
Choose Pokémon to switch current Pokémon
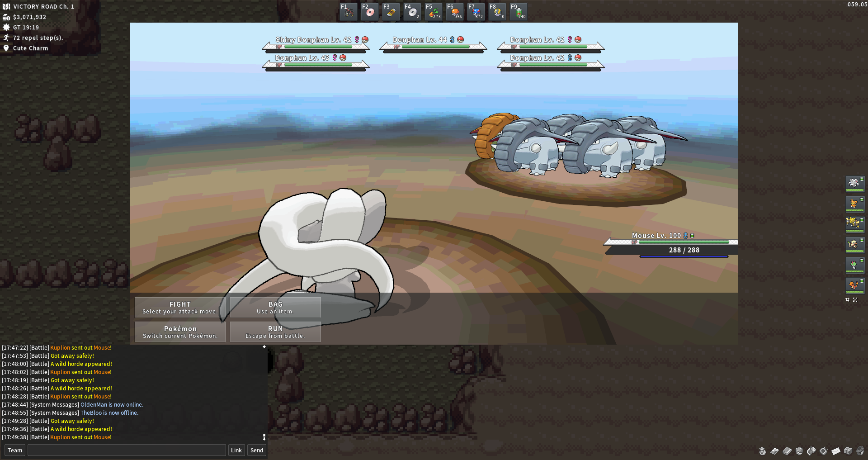tap(180, 332)
